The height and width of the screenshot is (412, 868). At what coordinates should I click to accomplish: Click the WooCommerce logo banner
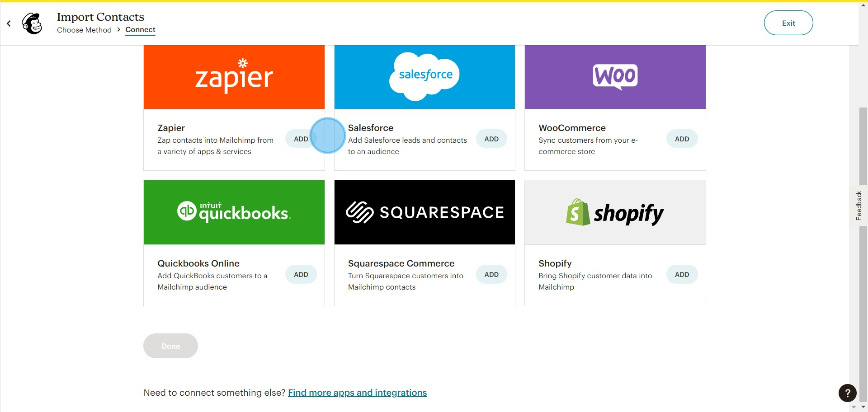point(615,77)
